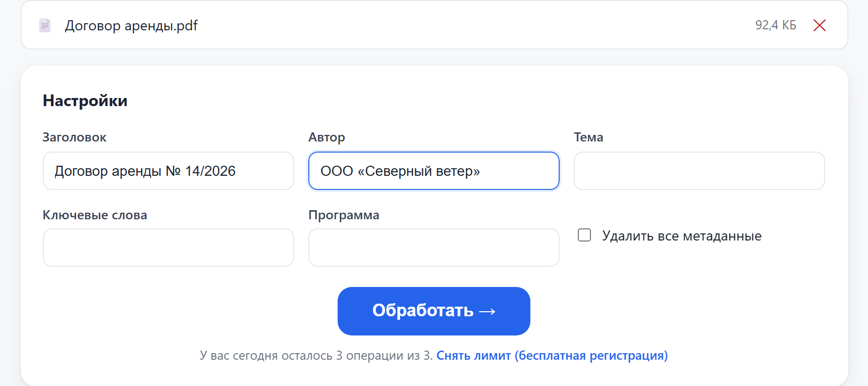Click the "Ключевые слова" input box

[x=169, y=248]
